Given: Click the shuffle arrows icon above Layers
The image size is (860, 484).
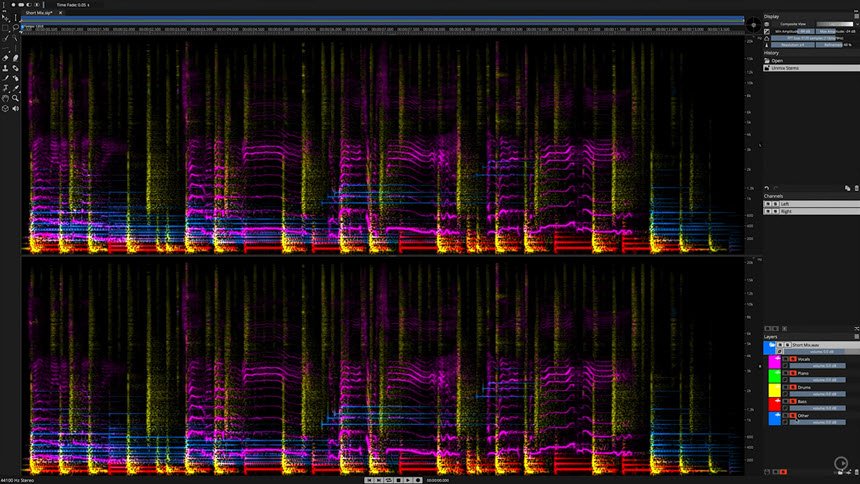Looking at the screenshot, I should click(856, 329).
